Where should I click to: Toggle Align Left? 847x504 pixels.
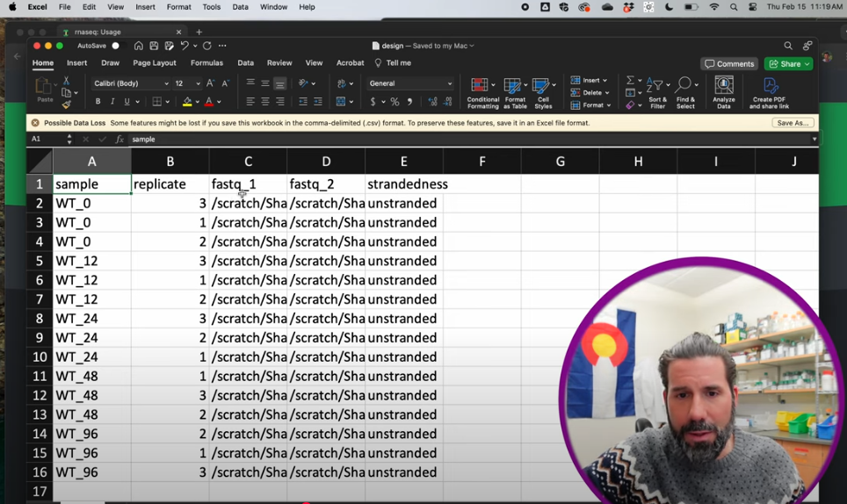[250, 102]
